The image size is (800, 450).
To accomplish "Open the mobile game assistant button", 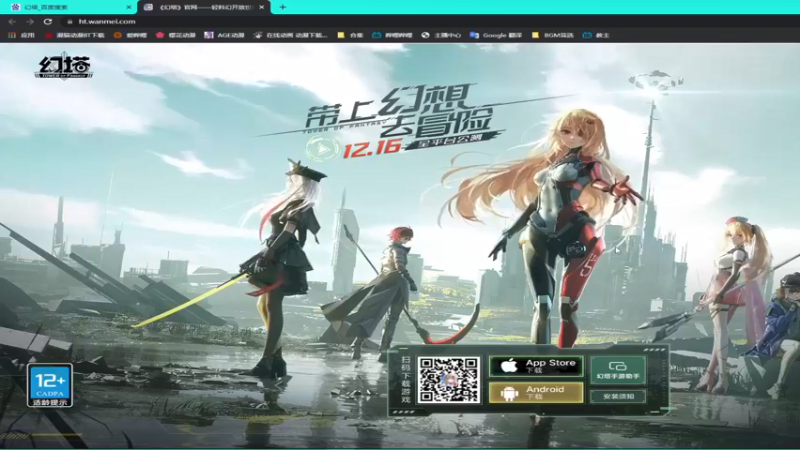I will (618, 370).
